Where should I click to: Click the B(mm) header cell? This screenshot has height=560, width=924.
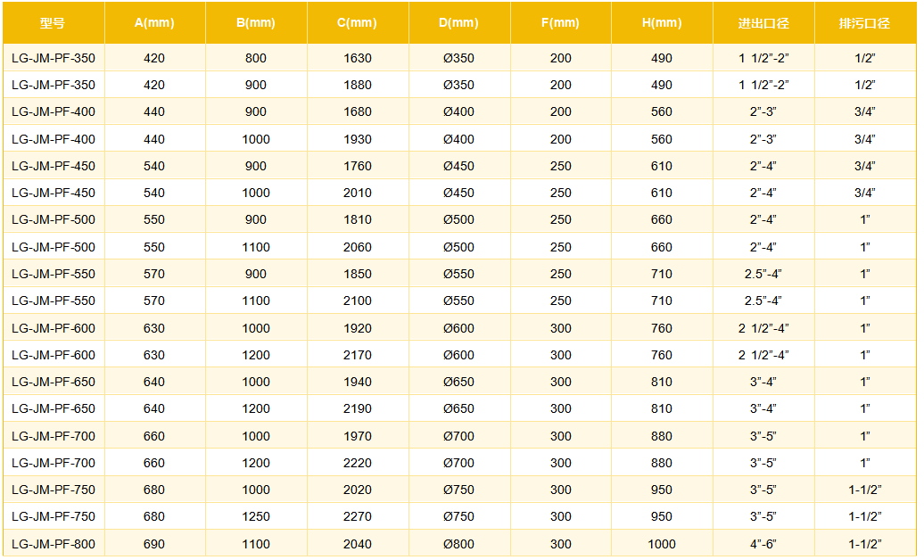coord(255,23)
